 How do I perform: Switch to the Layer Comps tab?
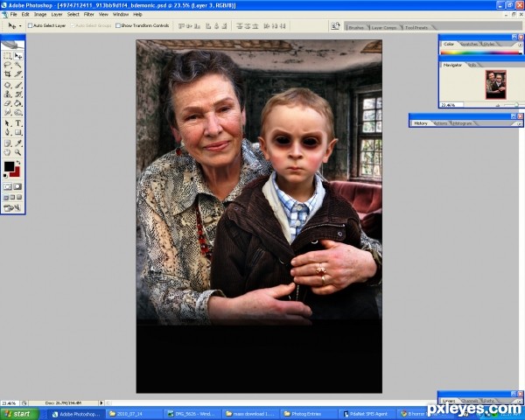[383, 28]
